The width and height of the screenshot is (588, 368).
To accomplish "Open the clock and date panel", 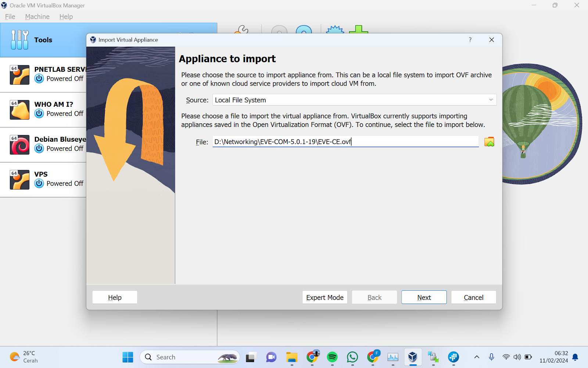I will (x=554, y=357).
